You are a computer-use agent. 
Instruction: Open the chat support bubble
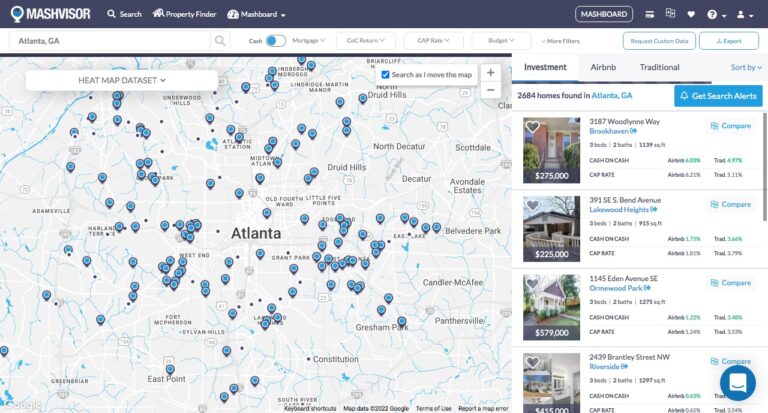[737, 382]
